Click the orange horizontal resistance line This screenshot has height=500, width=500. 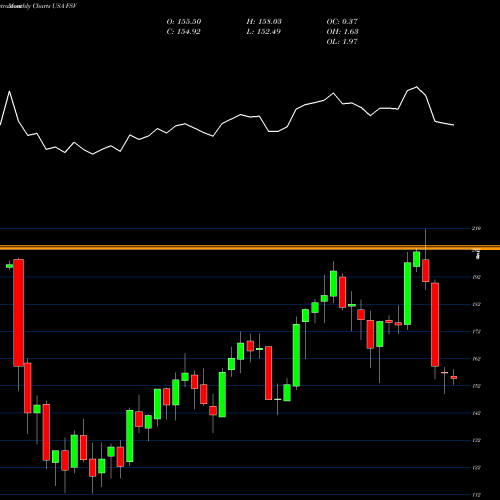click(x=250, y=247)
